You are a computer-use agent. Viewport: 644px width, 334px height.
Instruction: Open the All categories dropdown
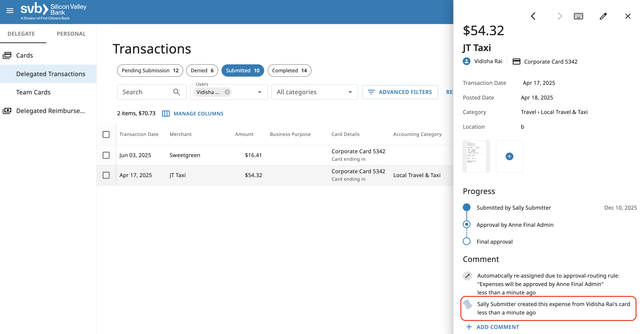pyautogui.click(x=314, y=92)
